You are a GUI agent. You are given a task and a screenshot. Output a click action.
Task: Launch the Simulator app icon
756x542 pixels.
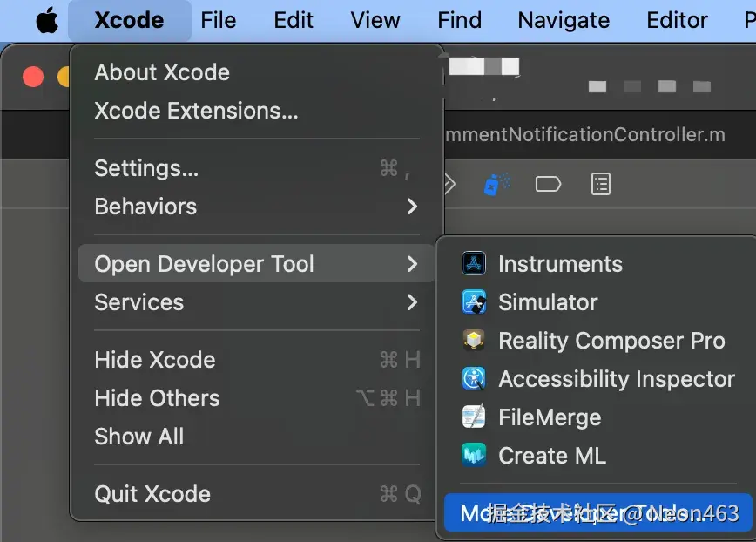[x=474, y=302]
